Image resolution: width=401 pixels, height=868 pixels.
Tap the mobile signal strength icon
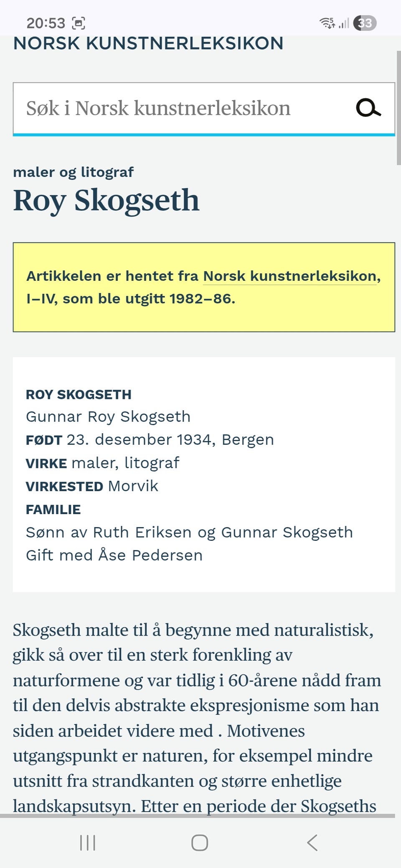[x=344, y=23]
